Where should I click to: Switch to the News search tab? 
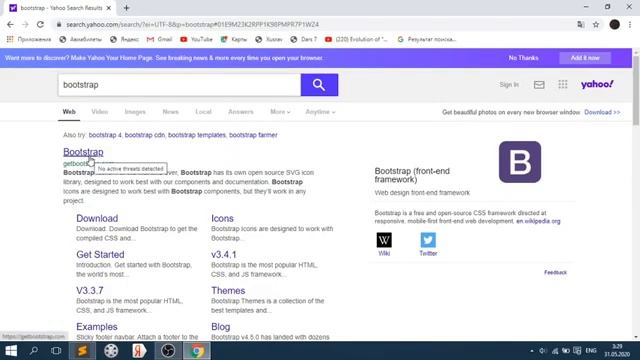(x=171, y=112)
